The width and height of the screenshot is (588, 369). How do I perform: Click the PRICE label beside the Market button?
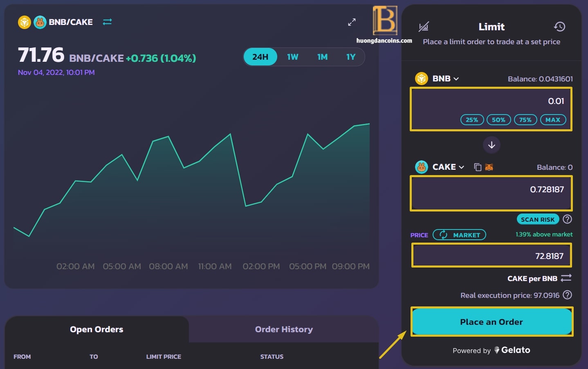(x=419, y=235)
